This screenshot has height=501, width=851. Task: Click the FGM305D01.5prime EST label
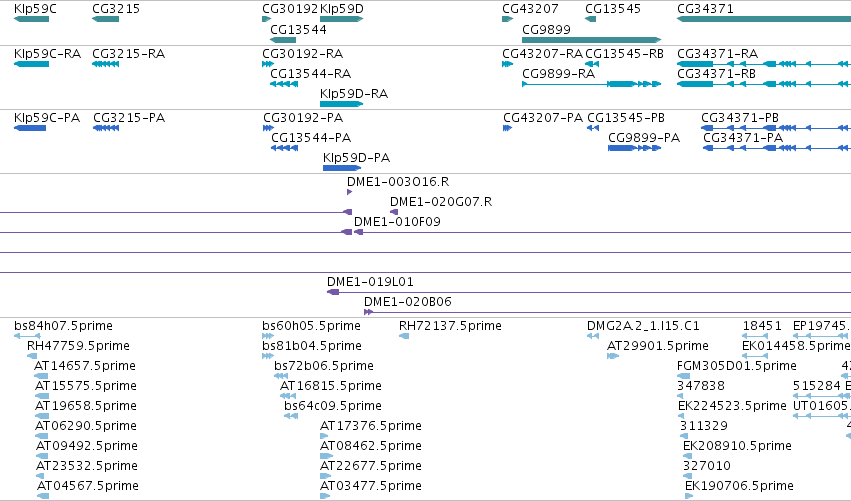[x=736, y=366]
